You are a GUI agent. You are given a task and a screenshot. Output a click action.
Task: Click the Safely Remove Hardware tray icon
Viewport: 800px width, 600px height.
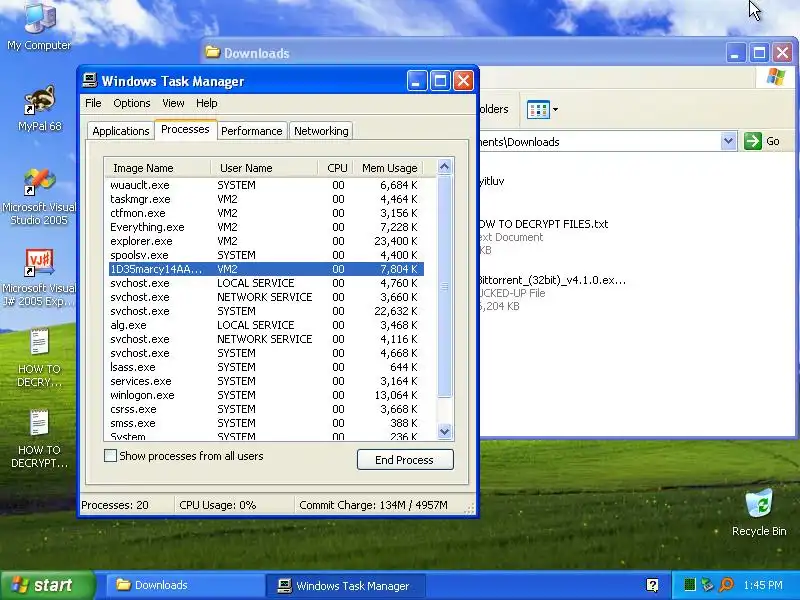tap(707, 585)
